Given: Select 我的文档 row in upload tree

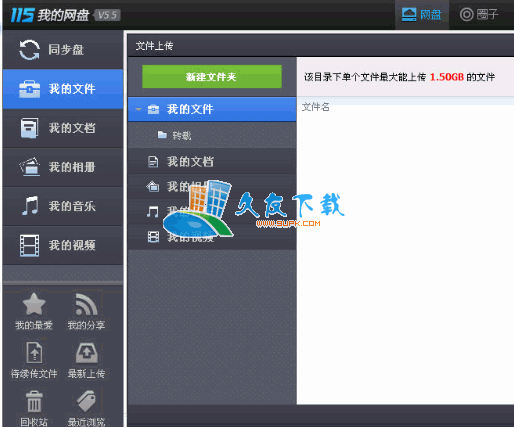Looking at the screenshot, I should [x=212, y=162].
